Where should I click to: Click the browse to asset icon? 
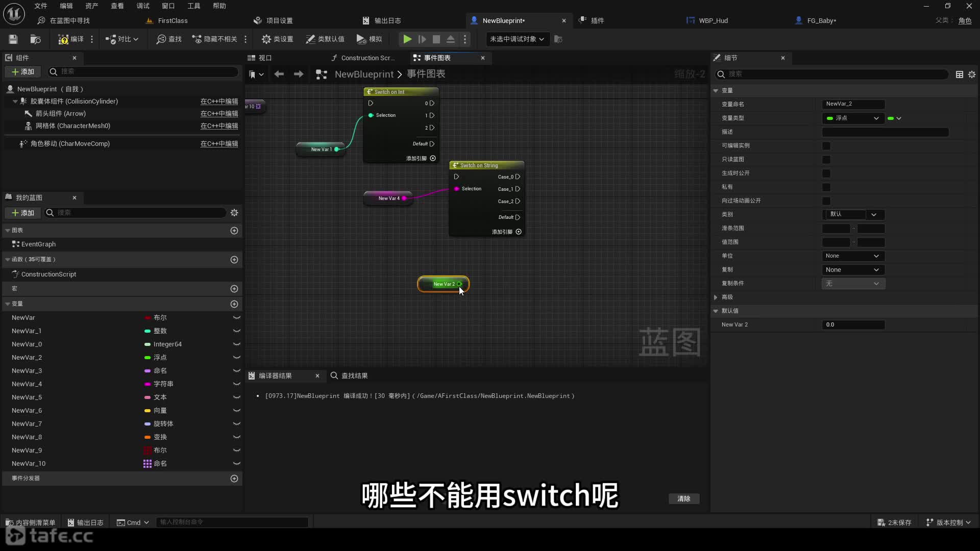point(35,39)
